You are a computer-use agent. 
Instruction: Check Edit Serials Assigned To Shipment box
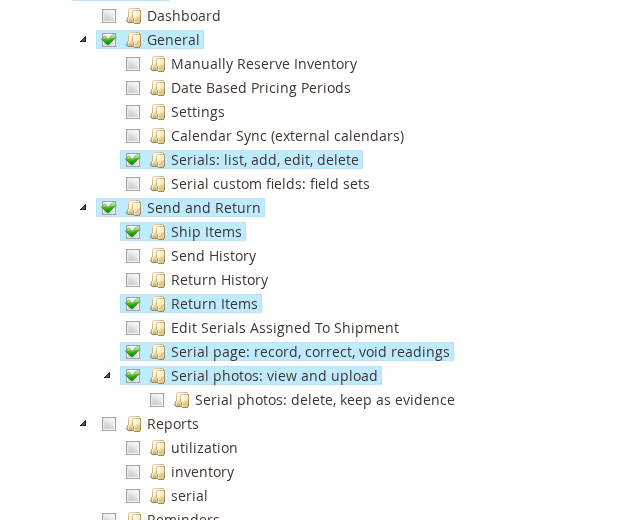coord(133,328)
